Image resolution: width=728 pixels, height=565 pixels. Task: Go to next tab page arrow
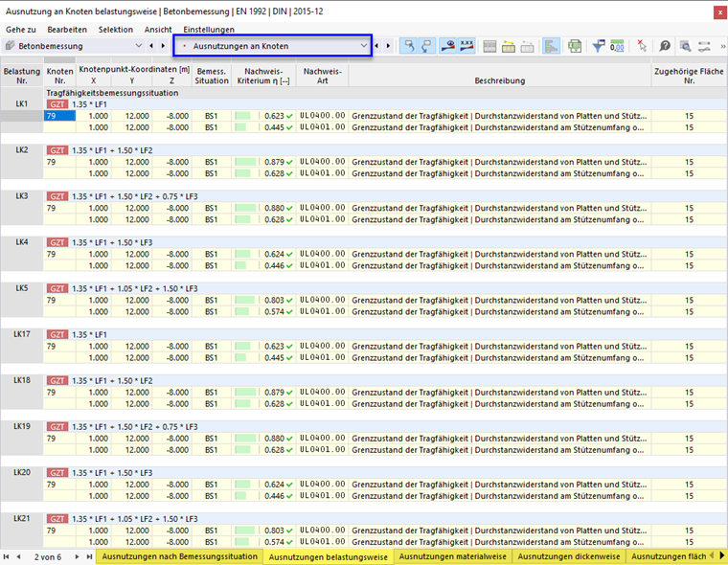[77, 556]
